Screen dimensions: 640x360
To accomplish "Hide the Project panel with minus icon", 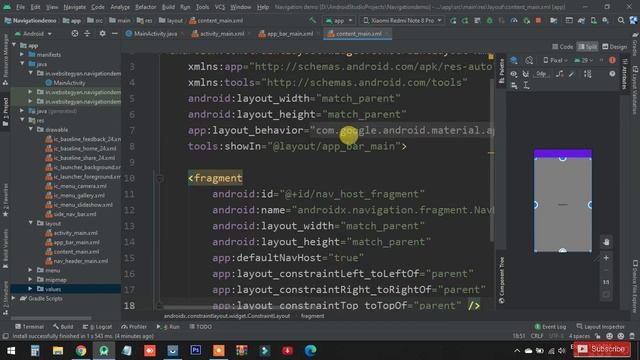I will tap(115, 34).
